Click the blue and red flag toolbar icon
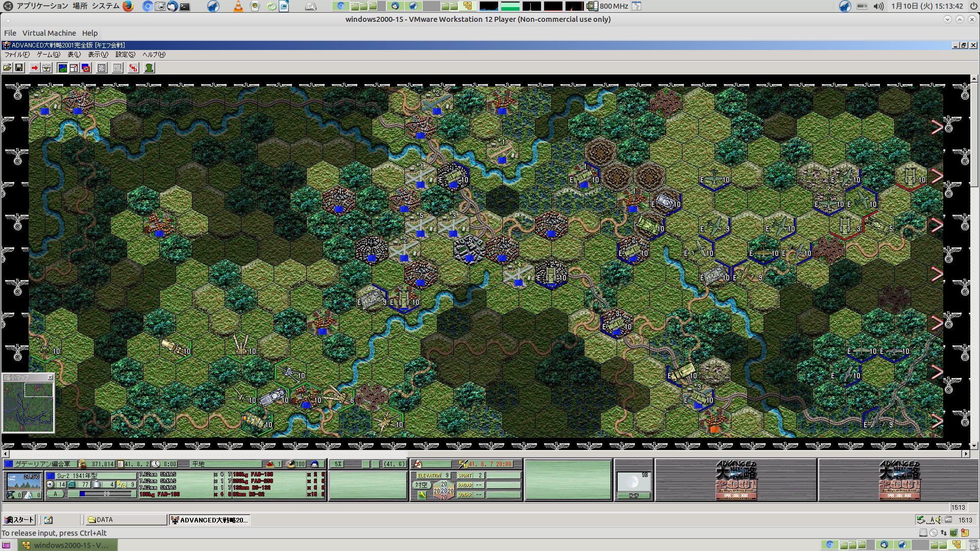Screen dimensions: 980x551 [86, 68]
